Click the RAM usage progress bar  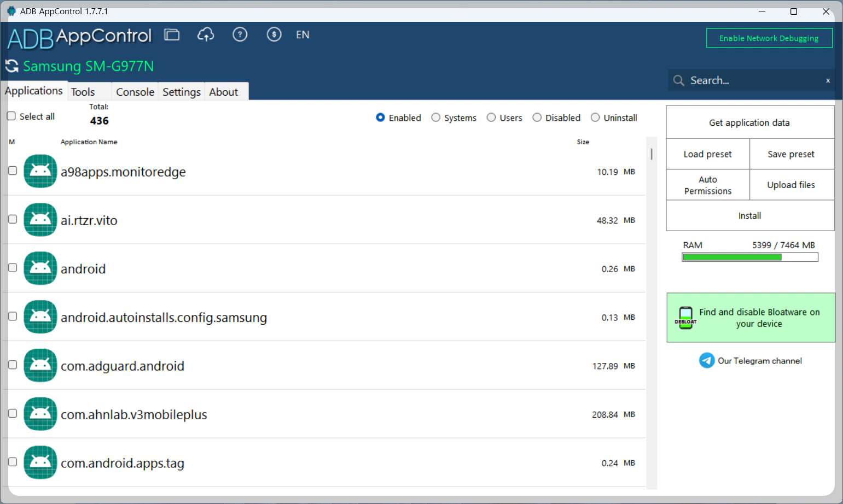(x=750, y=257)
